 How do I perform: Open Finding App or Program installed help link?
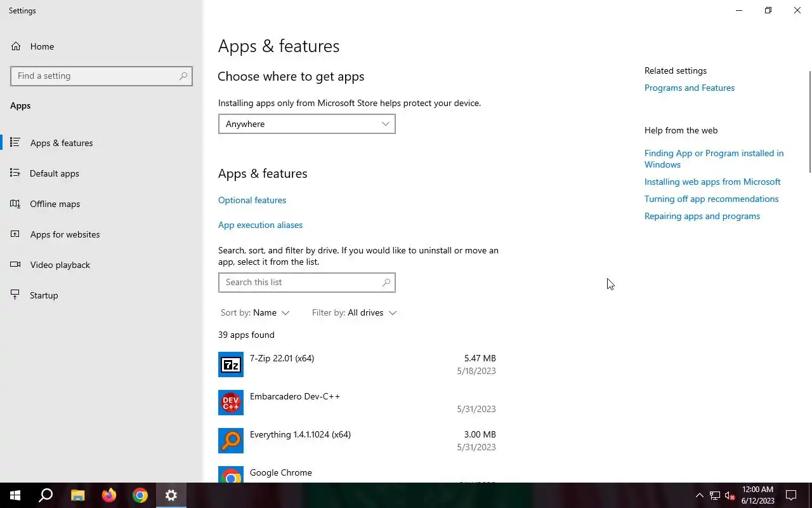point(714,159)
